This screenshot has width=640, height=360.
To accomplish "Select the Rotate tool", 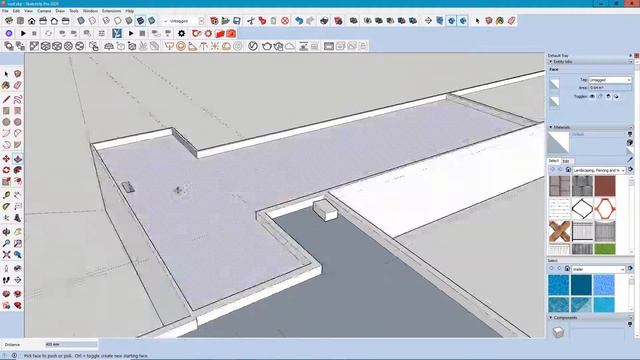I will 6,170.
